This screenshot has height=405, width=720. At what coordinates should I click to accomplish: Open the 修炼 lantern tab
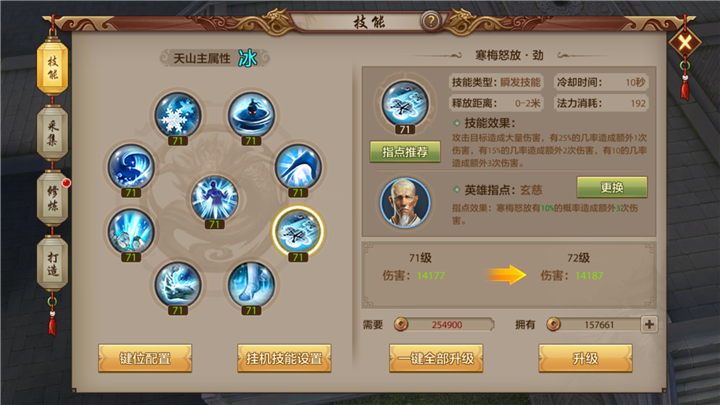tap(52, 198)
